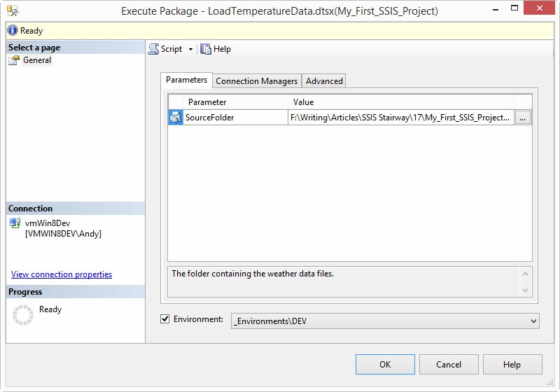Click the SourceFolder parameter row icon
Screen dimensions: 560x392
pyautogui.click(x=175, y=118)
